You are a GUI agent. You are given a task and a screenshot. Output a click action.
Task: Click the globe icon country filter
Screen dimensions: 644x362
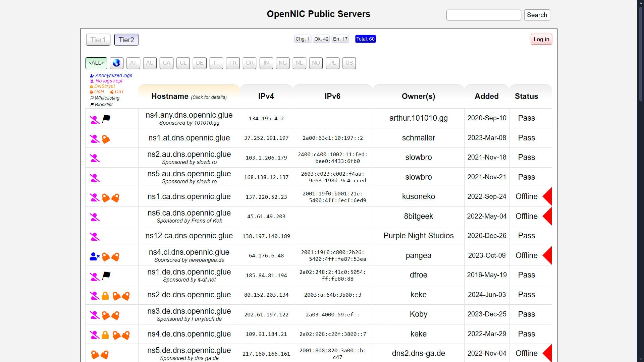click(116, 63)
